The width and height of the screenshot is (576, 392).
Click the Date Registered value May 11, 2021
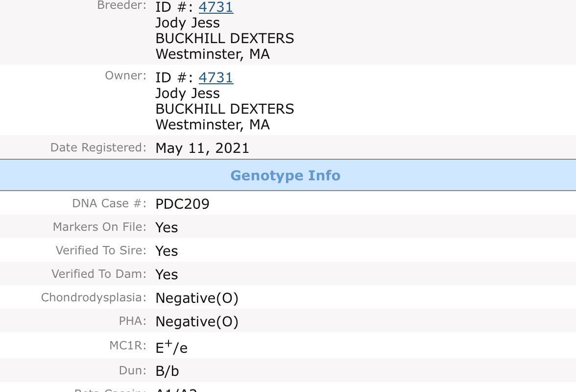pos(202,148)
